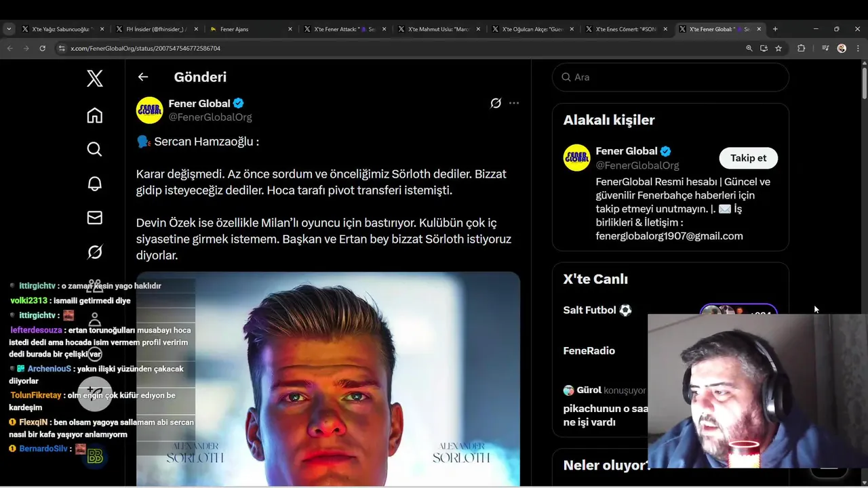This screenshot has width=868, height=488.
Task: Click 'ArcheniouS' chat username
Action: (50, 369)
